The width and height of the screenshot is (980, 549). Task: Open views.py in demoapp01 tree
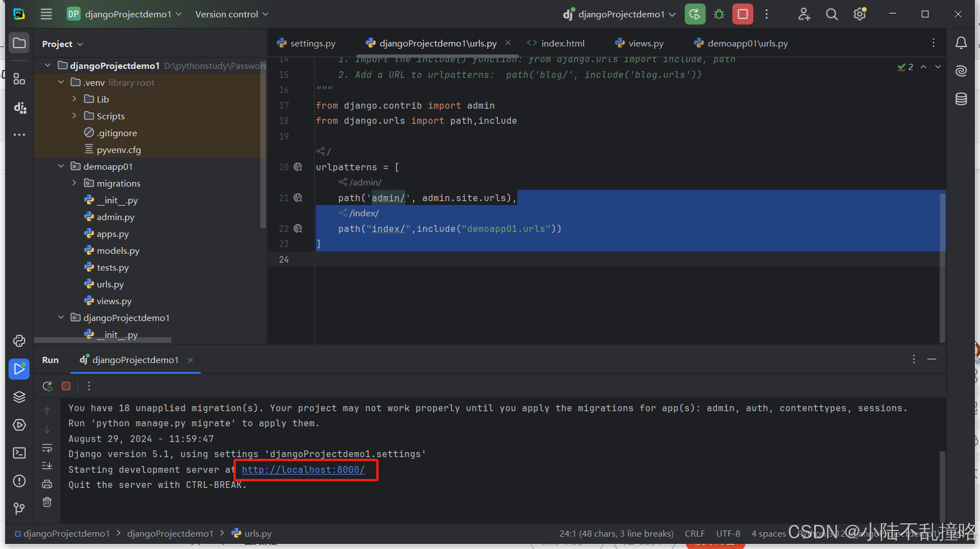tap(114, 301)
